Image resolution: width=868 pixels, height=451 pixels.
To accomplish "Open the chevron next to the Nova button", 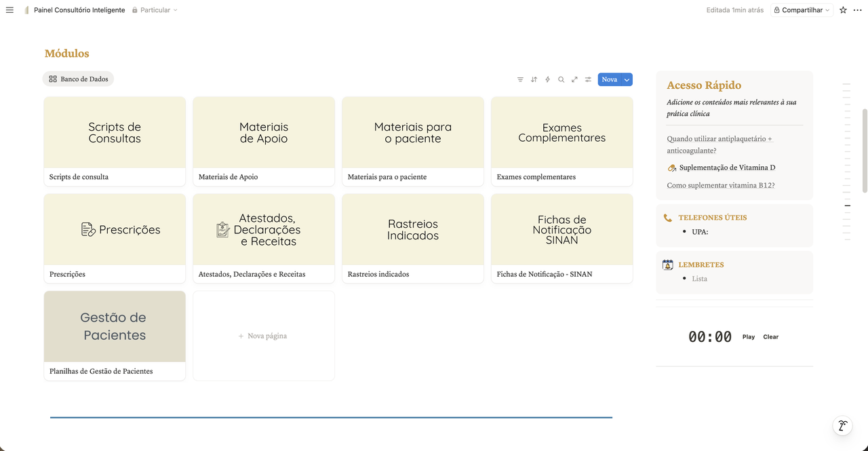I will tap(625, 79).
